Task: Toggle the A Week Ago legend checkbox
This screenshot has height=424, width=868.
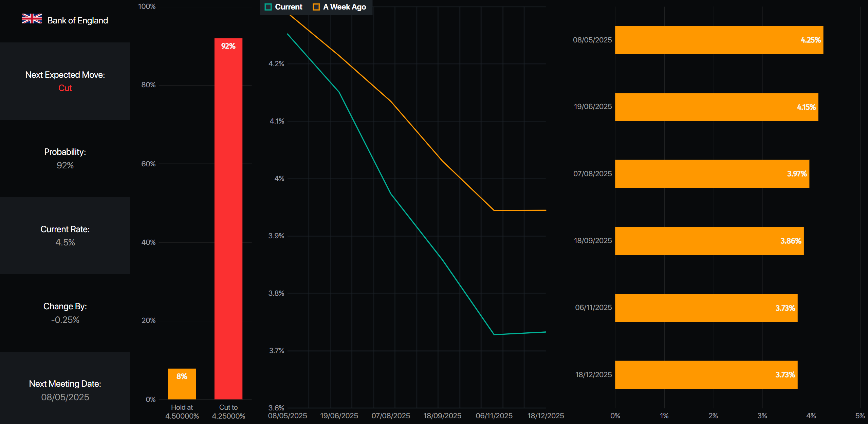Action: [x=316, y=7]
